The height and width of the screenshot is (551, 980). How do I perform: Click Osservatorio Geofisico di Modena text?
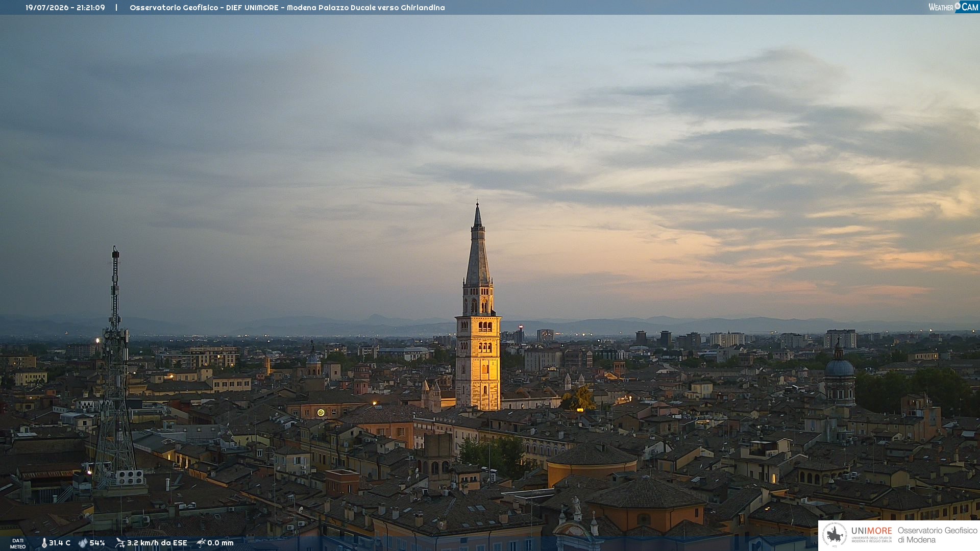[x=937, y=535]
